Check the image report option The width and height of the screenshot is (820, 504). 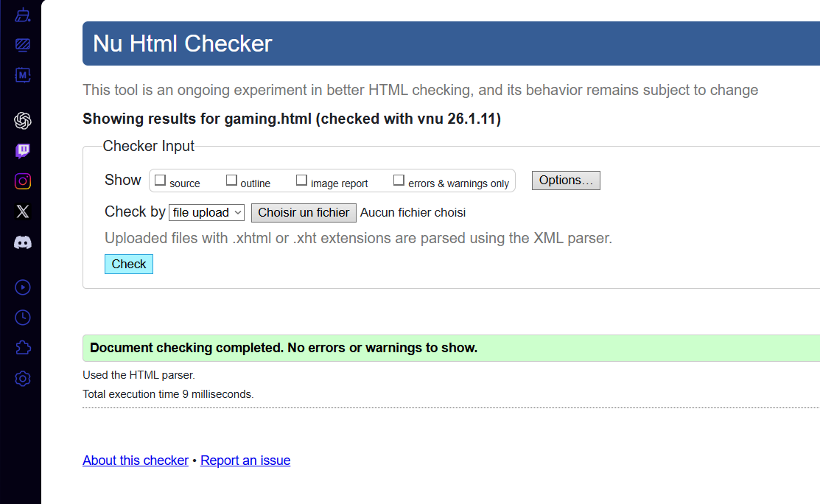point(301,181)
